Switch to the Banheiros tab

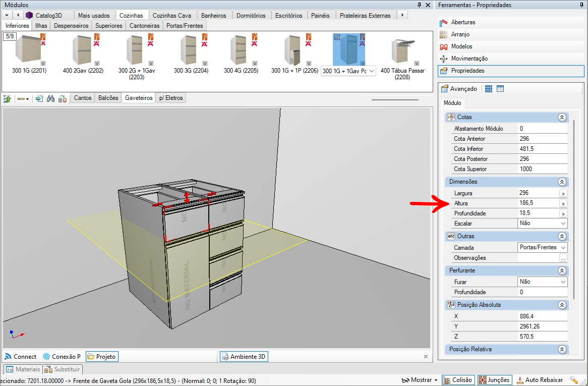click(x=214, y=15)
